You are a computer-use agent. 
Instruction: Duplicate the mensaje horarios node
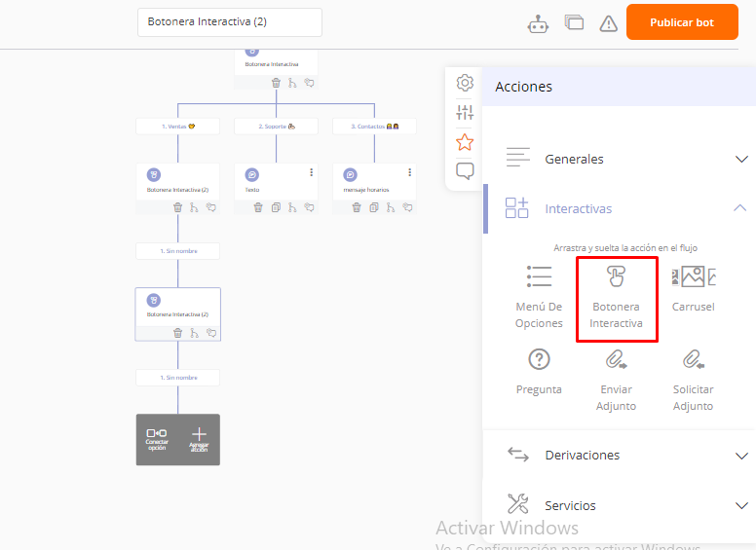(375, 207)
